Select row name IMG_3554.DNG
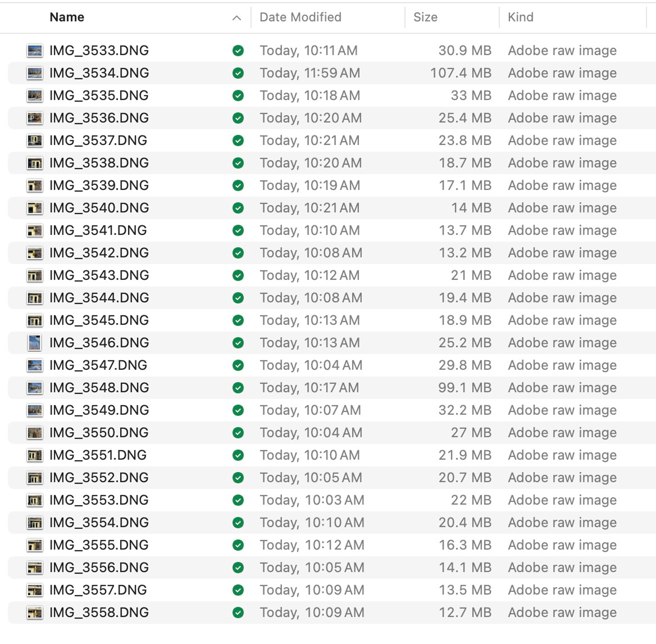656x644 pixels. [99, 523]
